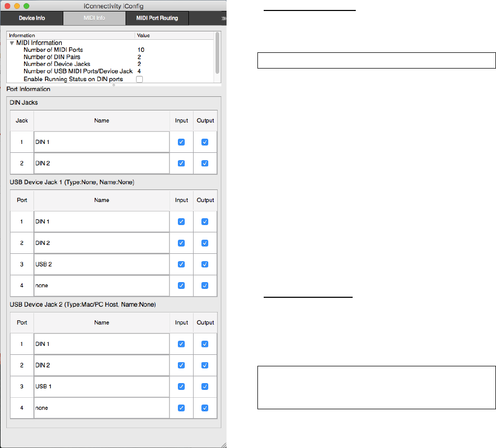Click the USB 1 port name field

102,386
